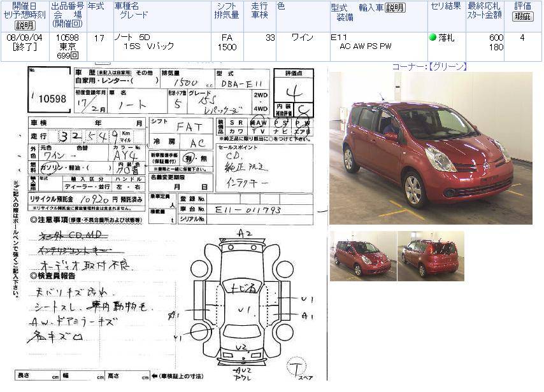Select the shift value FA
The image size is (544, 392).
[x=227, y=38]
